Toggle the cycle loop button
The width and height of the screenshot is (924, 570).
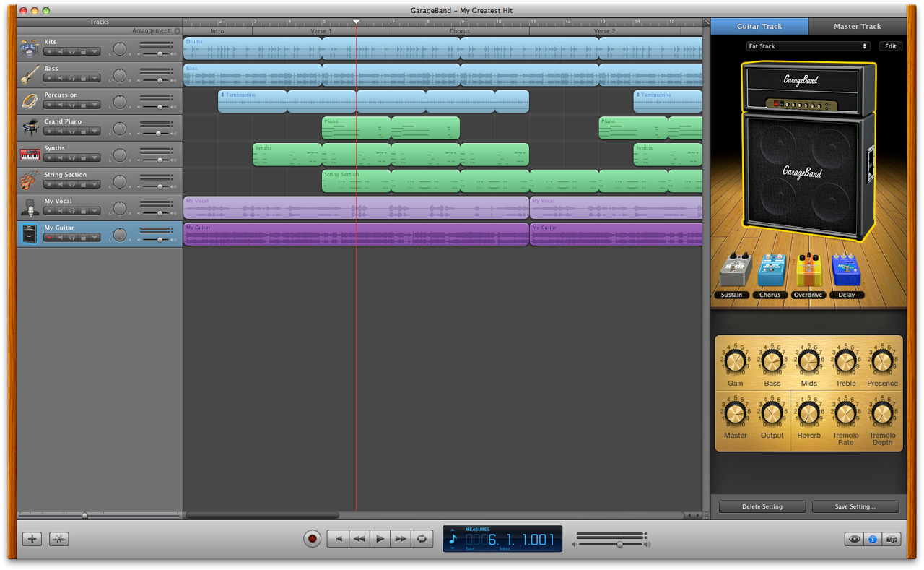[422, 539]
